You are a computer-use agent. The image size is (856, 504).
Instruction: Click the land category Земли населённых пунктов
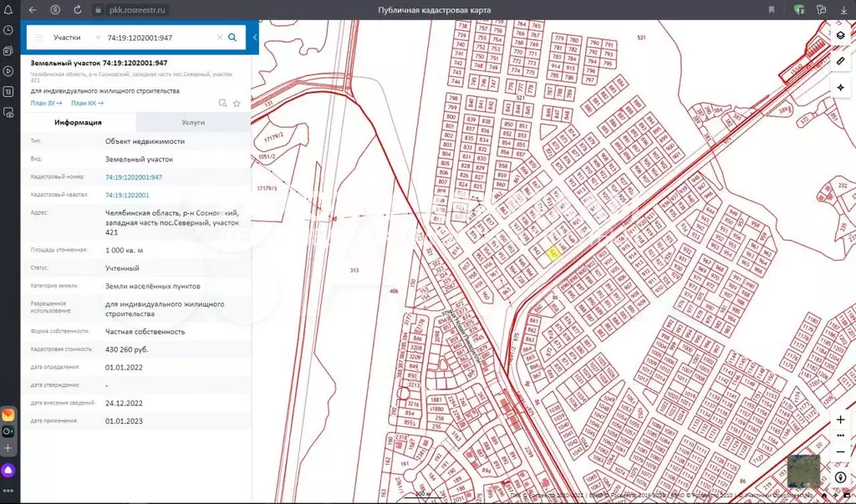point(153,286)
